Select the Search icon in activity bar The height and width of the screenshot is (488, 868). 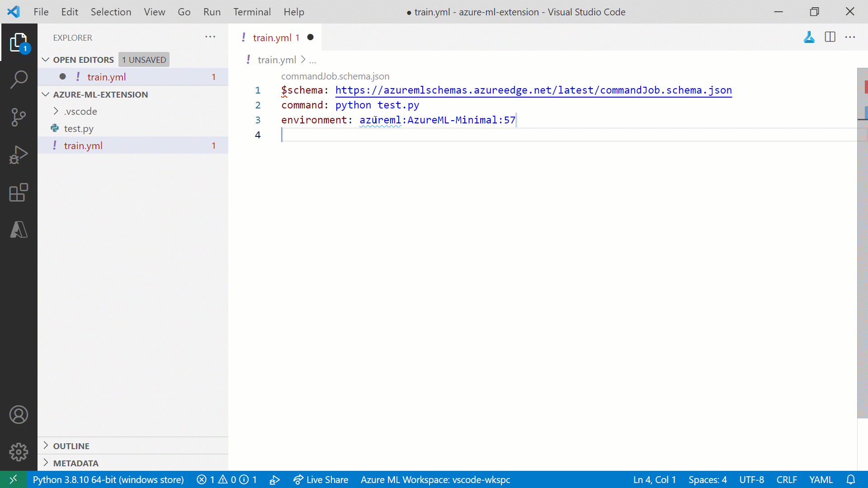18,79
